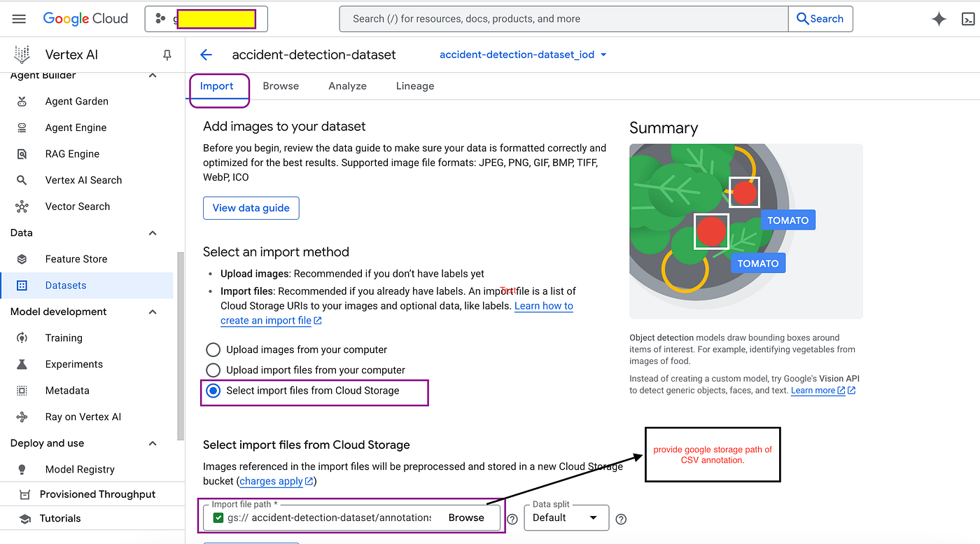Browse Cloud Storage for import file
This screenshot has height=544, width=980.
[466, 518]
